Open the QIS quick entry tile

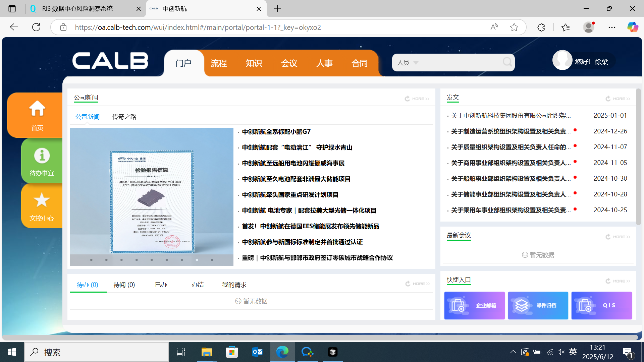point(601,305)
